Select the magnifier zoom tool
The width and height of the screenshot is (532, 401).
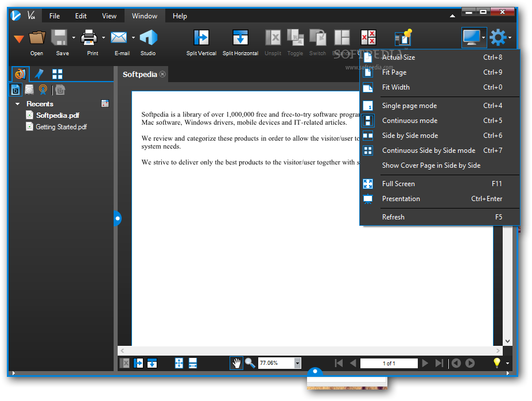pyautogui.click(x=250, y=363)
